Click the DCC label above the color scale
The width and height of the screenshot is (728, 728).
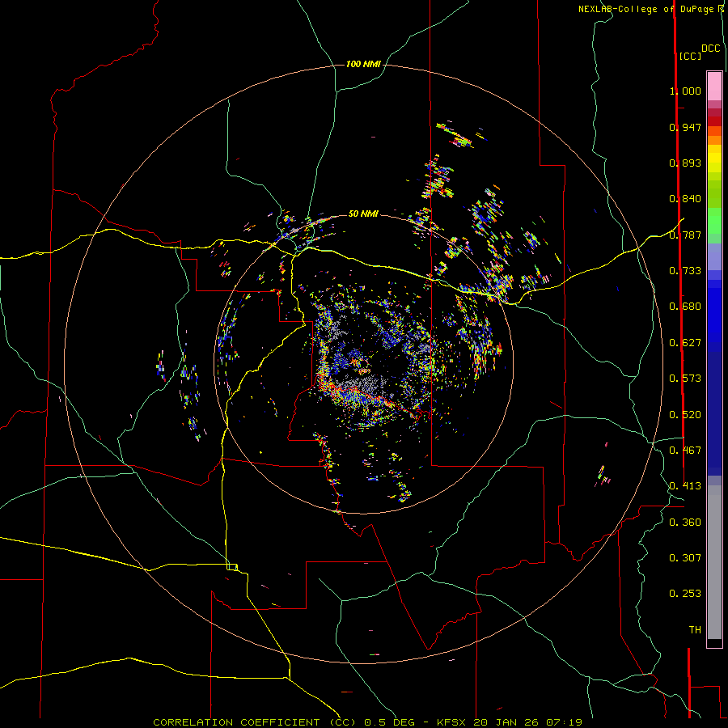pos(711,49)
